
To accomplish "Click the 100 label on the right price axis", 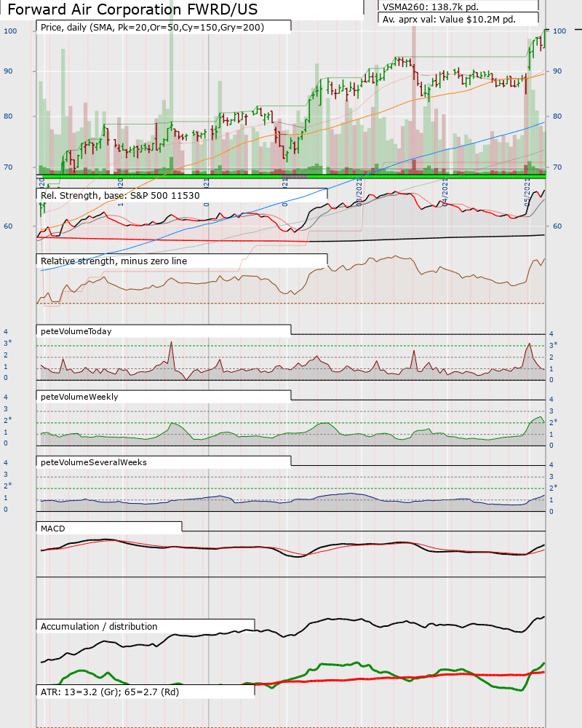I will 559,31.
